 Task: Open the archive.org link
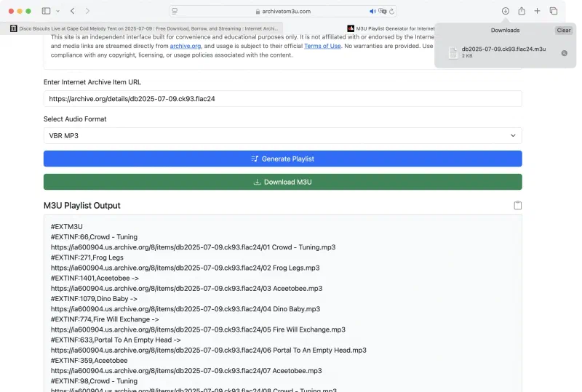click(185, 46)
